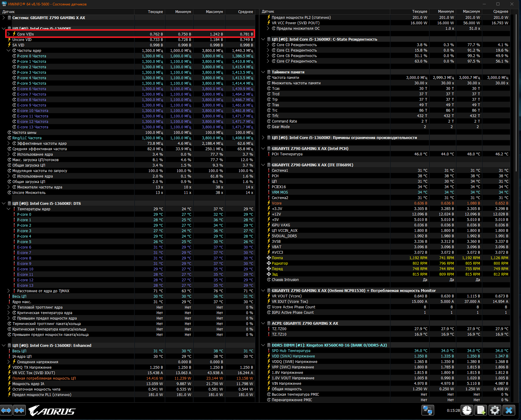Click the fan icon beside Радиатор
This screenshot has height=420, width=521.
point(269,263)
